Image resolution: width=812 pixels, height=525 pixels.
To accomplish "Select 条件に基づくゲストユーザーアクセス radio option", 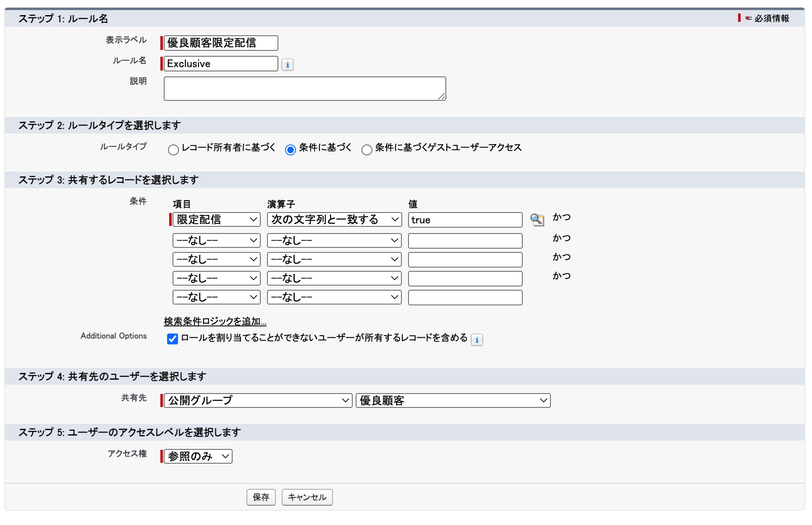I will [367, 150].
